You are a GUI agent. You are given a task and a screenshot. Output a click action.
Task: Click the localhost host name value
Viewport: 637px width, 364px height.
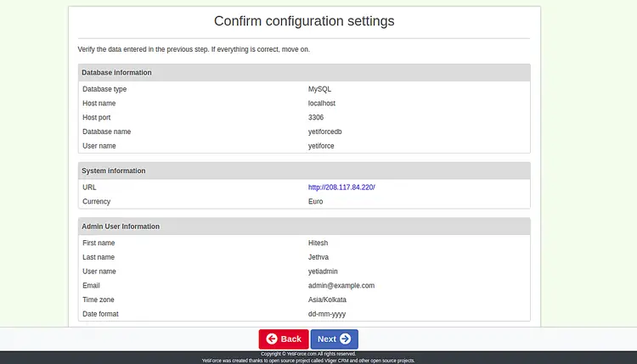(323, 103)
